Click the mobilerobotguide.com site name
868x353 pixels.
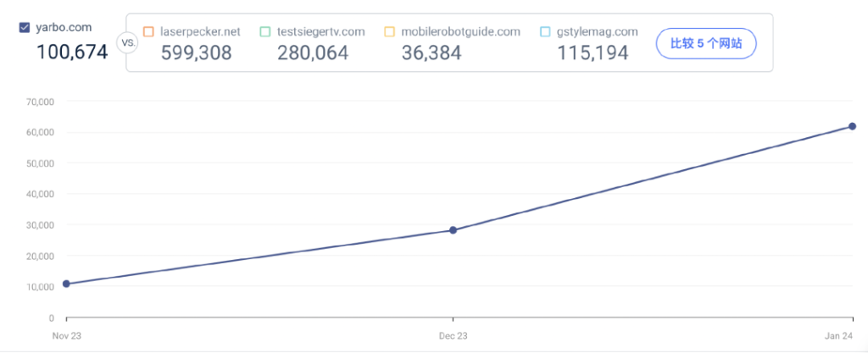(x=461, y=32)
